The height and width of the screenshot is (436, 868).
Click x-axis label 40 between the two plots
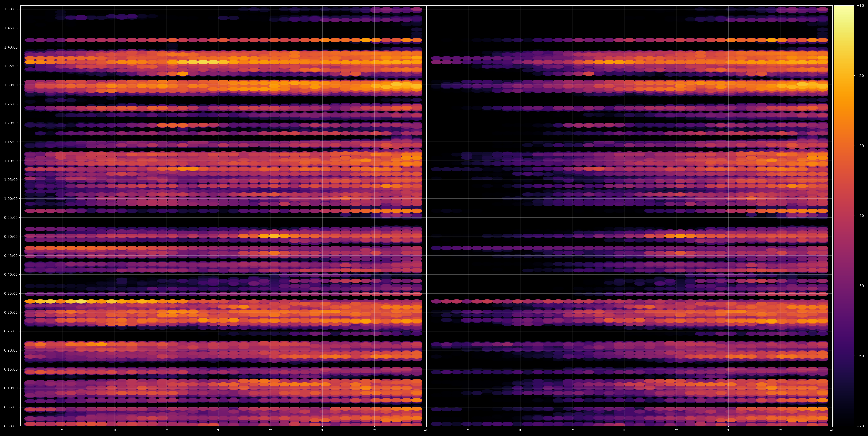(426, 430)
